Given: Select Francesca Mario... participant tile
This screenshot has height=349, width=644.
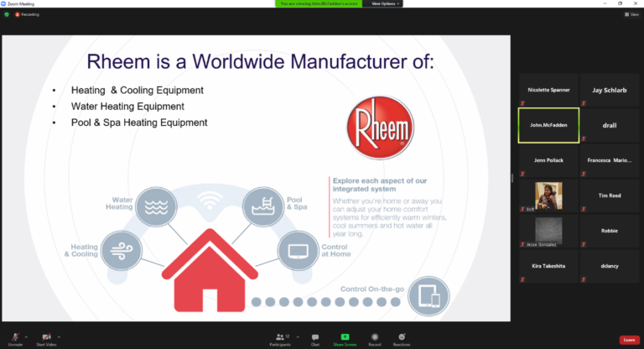Looking at the screenshot, I should [x=610, y=160].
